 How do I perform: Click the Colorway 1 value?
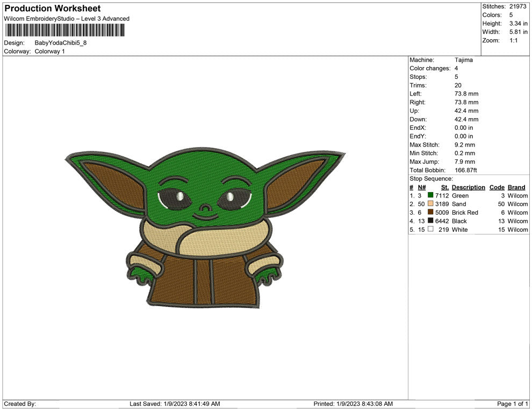click(50, 52)
